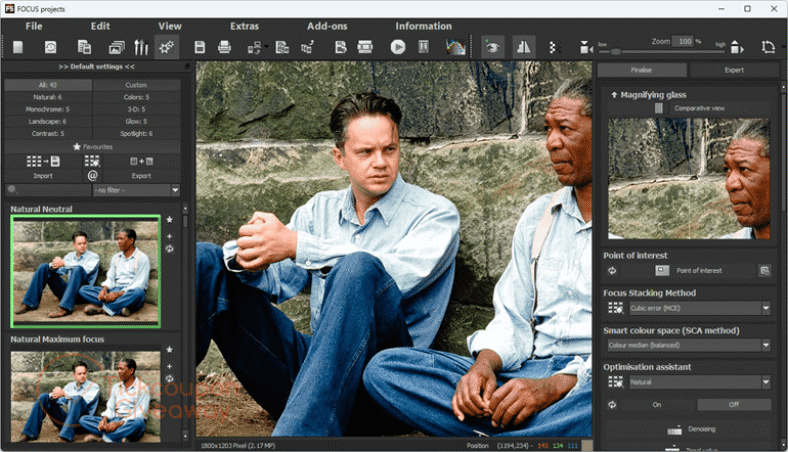The width and height of the screenshot is (788, 452).
Task: Click the pause toolbar icon
Action: click(x=424, y=47)
